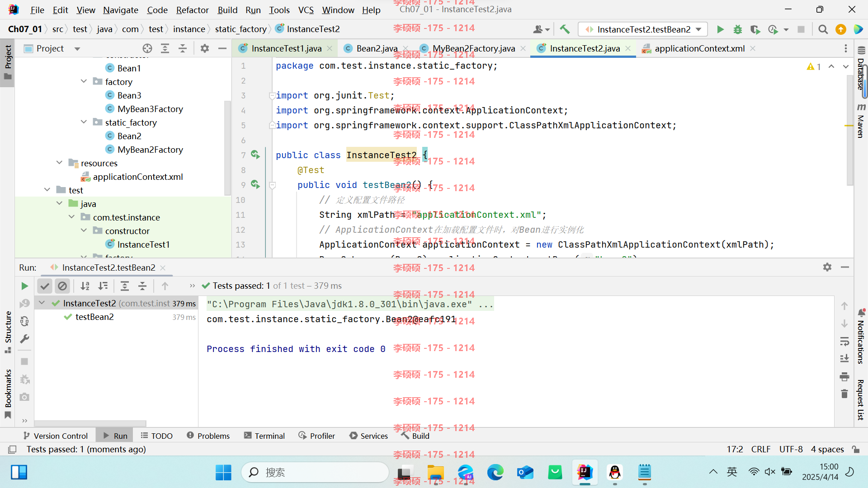This screenshot has width=868, height=488.
Task: Expand all test results in Run panel
Action: coord(125,286)
